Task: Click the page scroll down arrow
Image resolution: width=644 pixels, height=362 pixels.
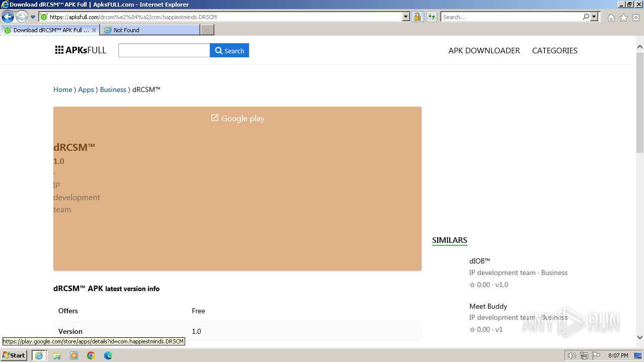Action: (x=640, y=337)
